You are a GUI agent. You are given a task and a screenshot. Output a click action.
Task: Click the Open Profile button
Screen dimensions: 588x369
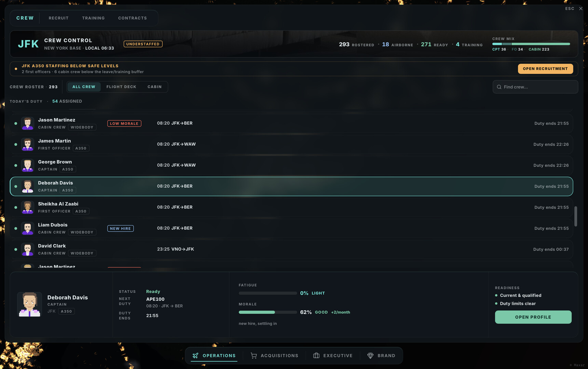click(533, 317)
